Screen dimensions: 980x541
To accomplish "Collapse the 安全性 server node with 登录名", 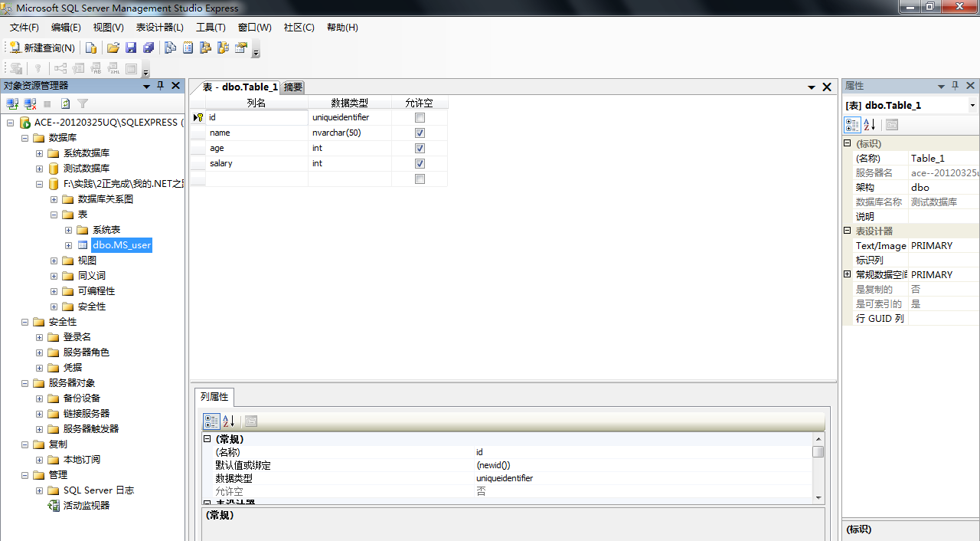I will coord(24,322).
